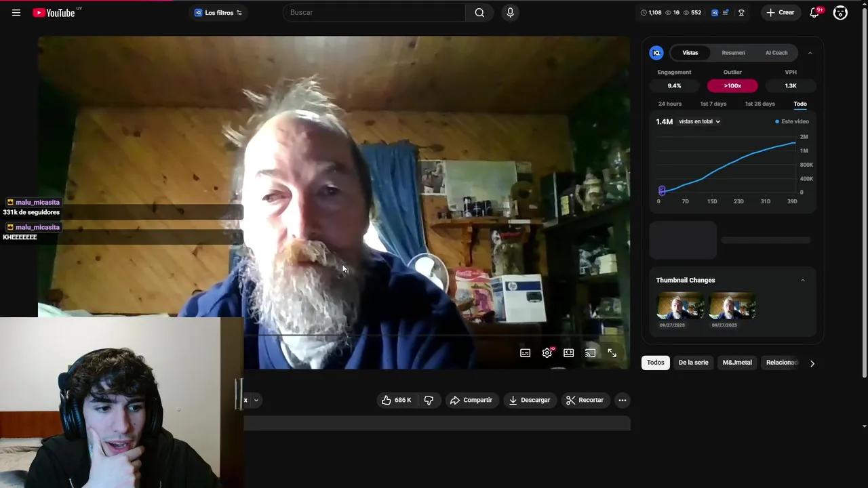Image resolution: width=868 pixels, height=488 pixels.
Task: Start voice search with microphone icon
Action: (510, 12)
